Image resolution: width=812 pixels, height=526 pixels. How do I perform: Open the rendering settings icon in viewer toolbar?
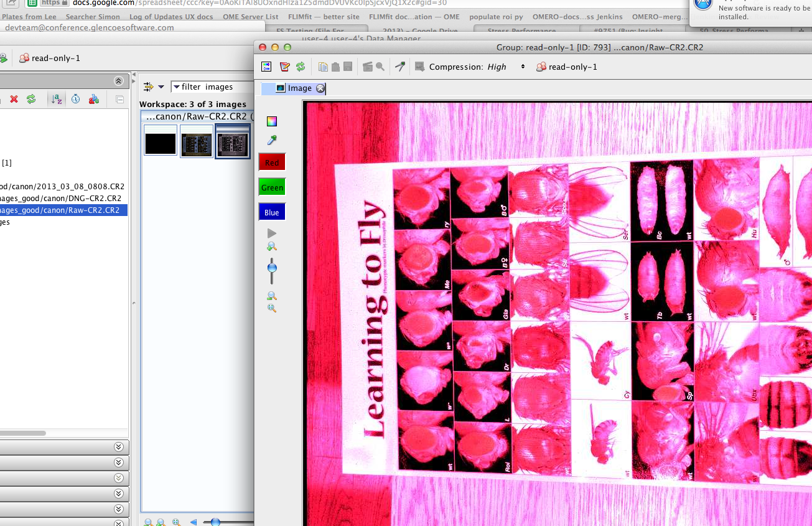point(266,67)
